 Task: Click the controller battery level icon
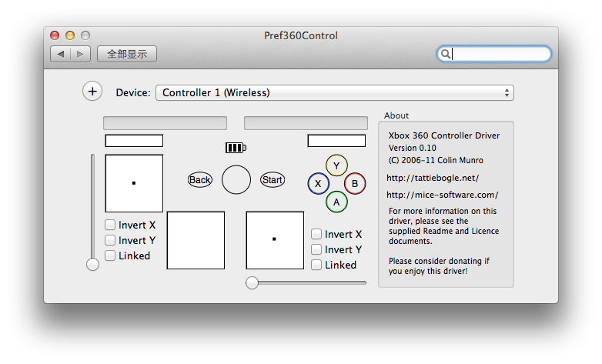tap(236, 148)
